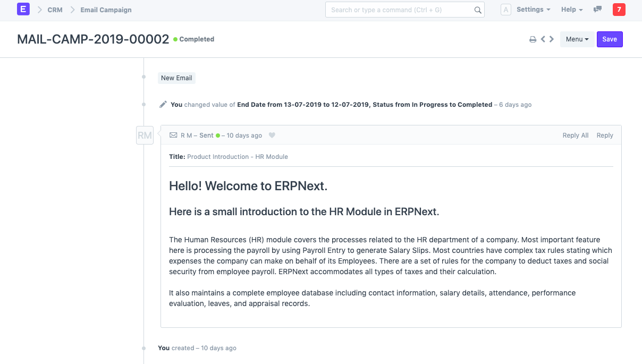
Task: Go to next document arrow
Action: (552, 39)
